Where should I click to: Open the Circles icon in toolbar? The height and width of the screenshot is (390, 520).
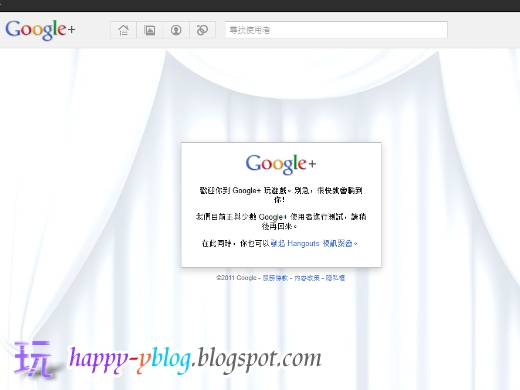coord(202,30)
